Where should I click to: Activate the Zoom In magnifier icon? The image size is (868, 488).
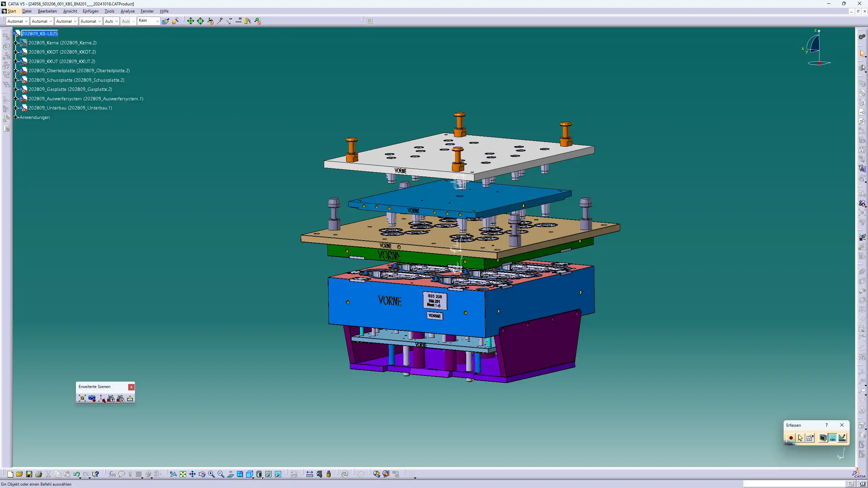click(211, 474)
